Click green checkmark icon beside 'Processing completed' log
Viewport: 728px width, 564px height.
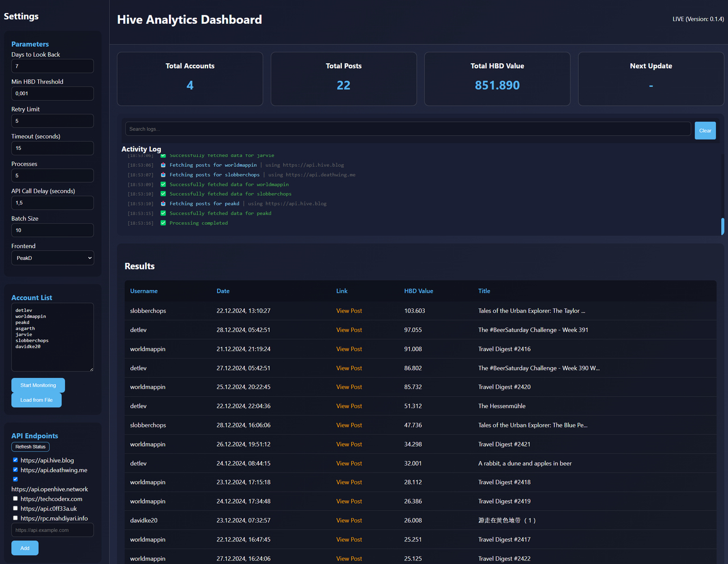pos(163,223)
